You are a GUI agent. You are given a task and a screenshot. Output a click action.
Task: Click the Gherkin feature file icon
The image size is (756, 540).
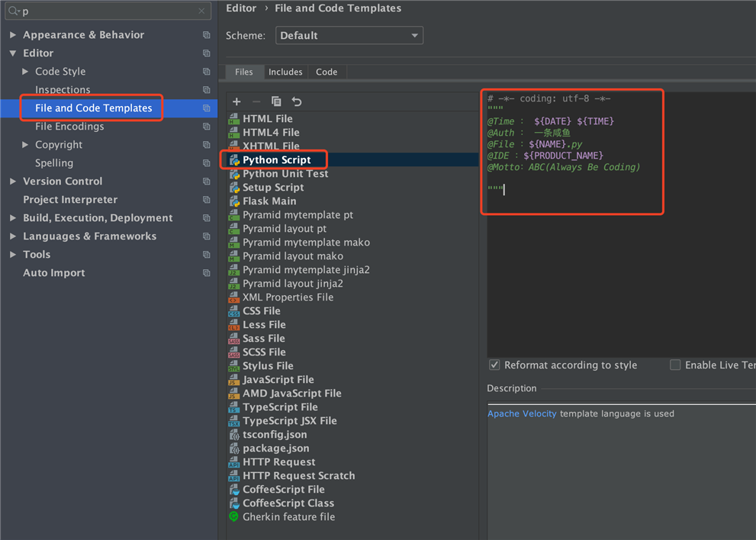tap(234, 517)
